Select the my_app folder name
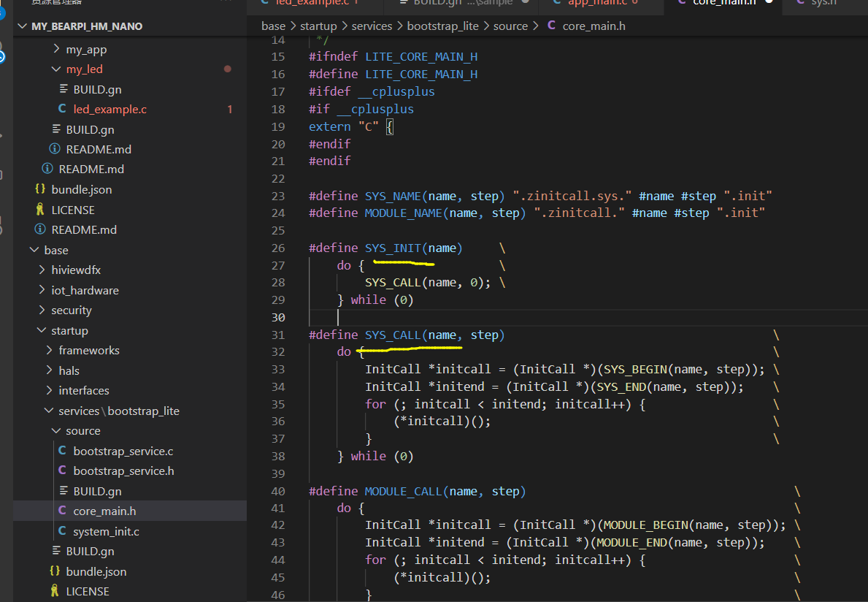 (86, 49)
